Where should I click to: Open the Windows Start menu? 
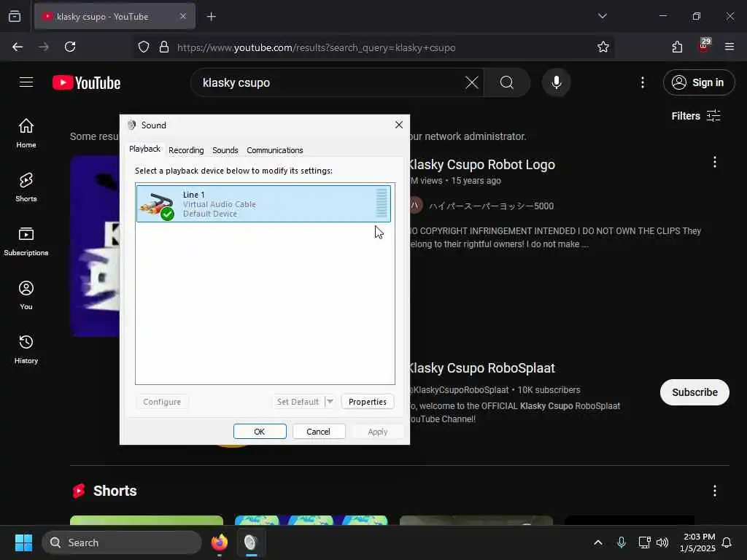[23, 542]
